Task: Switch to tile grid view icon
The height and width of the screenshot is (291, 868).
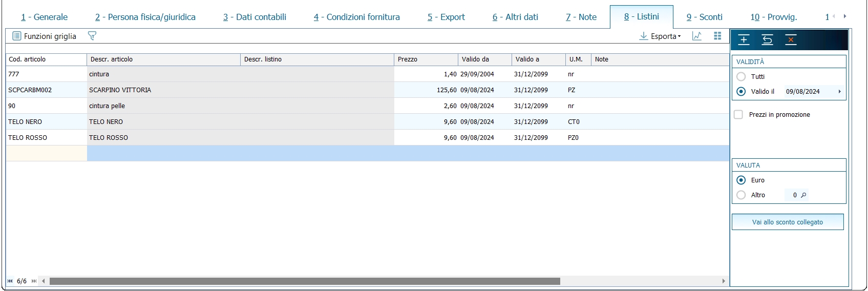Action: coord(717,36)
